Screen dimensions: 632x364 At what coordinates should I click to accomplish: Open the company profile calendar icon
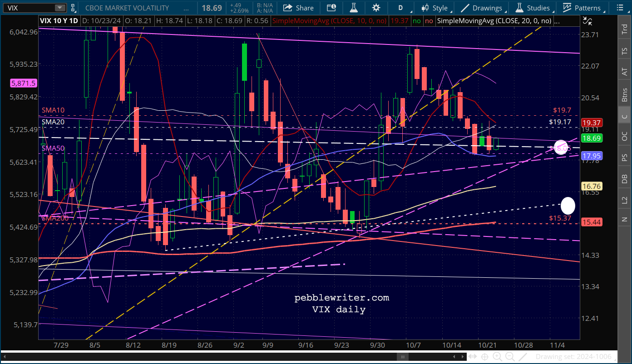(x=331, y=8)
